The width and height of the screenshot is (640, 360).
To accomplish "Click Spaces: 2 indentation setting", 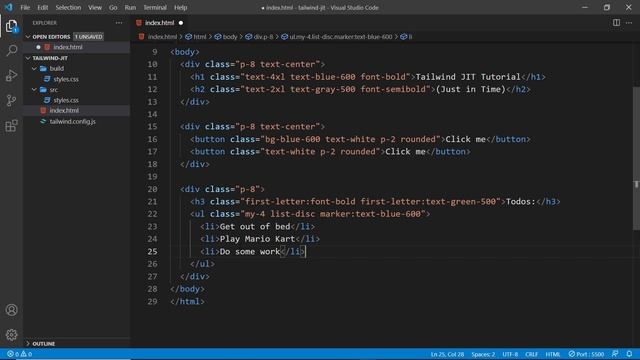I will (x=483, y=354).
